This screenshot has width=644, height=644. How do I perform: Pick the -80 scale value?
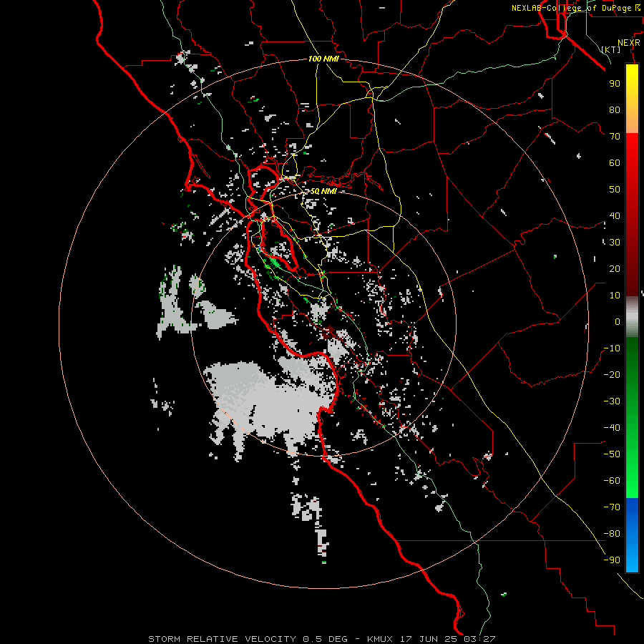pos(612,534)
